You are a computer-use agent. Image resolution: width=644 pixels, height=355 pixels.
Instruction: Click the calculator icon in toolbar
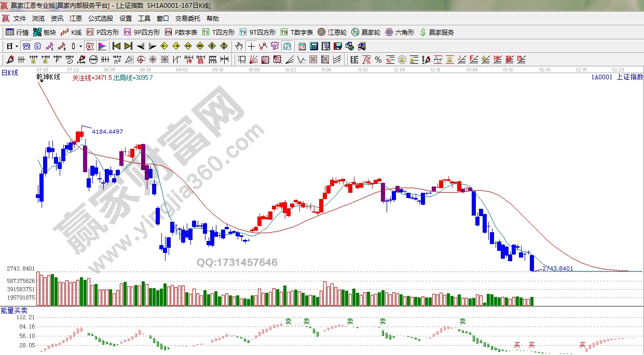click(x=313, y=46)
